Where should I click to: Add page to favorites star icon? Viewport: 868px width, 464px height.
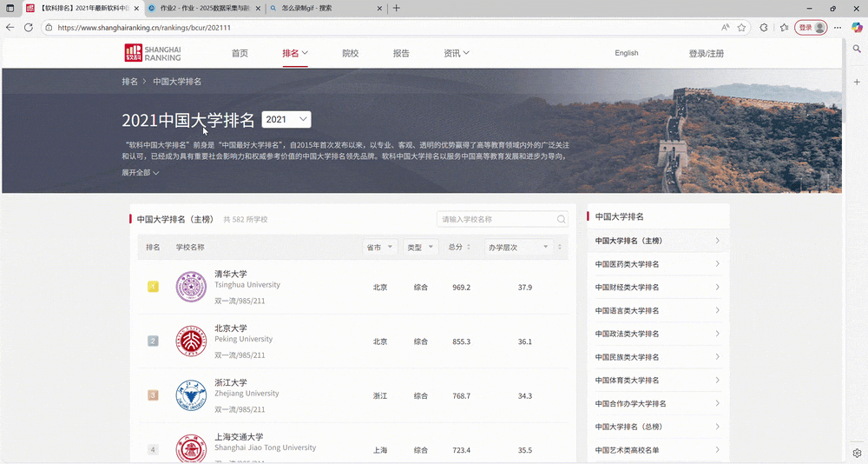[x=741, y=27]
